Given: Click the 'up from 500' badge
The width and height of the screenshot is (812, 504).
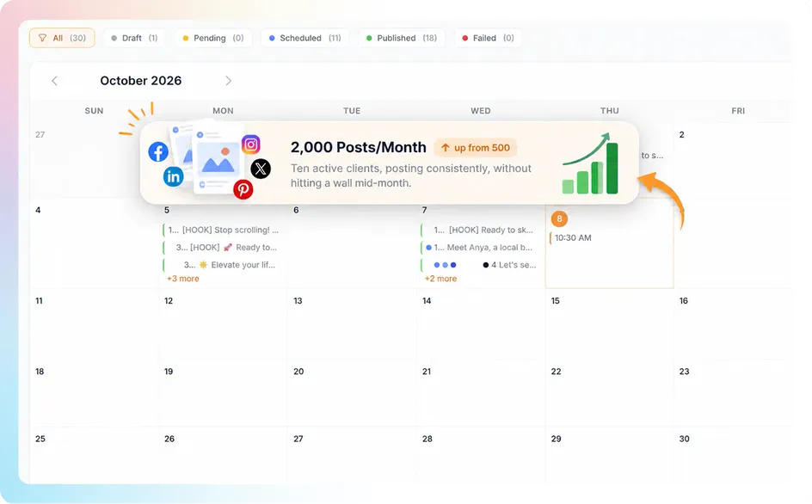Looking at the screenshot, I should point(476,148).
